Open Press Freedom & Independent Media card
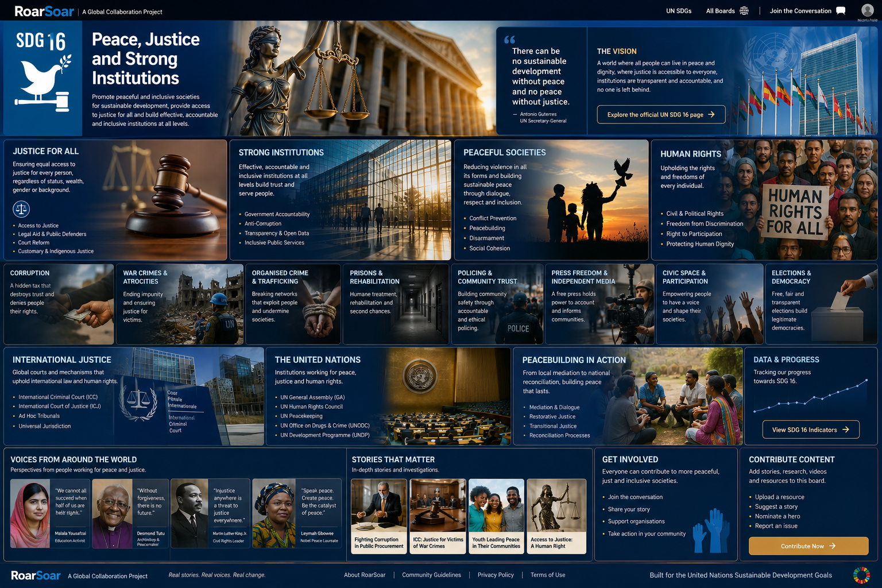This screenshot has height=588, width=882. [599, 304]
